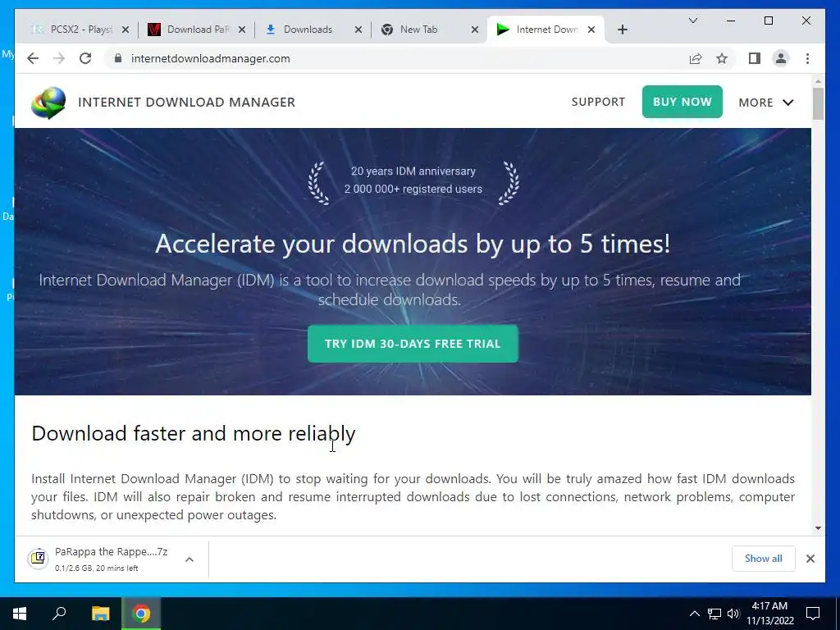Switch to the PCSX2 tab
This screenshot has height=630, width=840.
(80, 30)
